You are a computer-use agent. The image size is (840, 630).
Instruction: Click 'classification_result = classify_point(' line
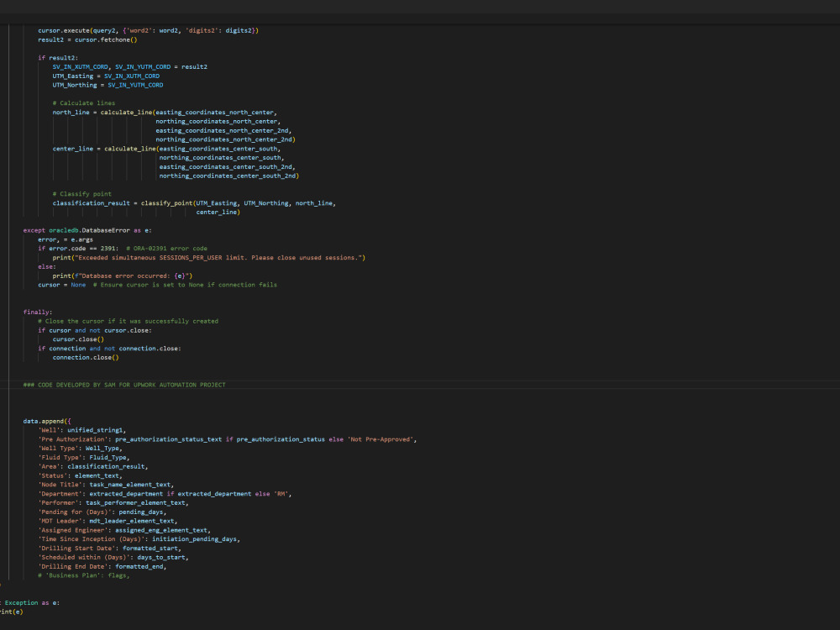194,203
